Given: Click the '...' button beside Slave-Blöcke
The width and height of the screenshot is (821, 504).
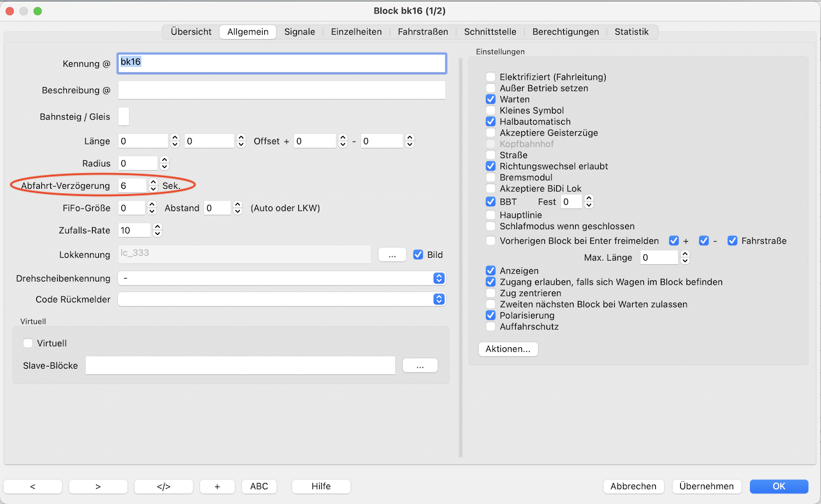Looking at the screenshot, I should (x=419, y=366).
